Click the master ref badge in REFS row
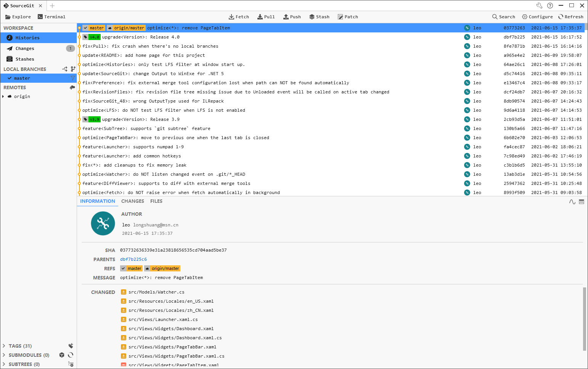The height and width of the screenshot is (369, 588). pos(131,268)
